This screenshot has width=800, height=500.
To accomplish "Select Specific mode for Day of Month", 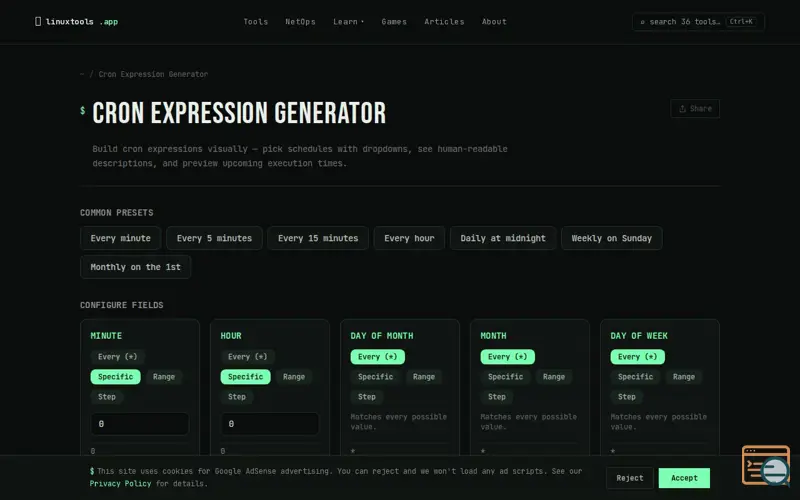I will (x=376, y=377).
